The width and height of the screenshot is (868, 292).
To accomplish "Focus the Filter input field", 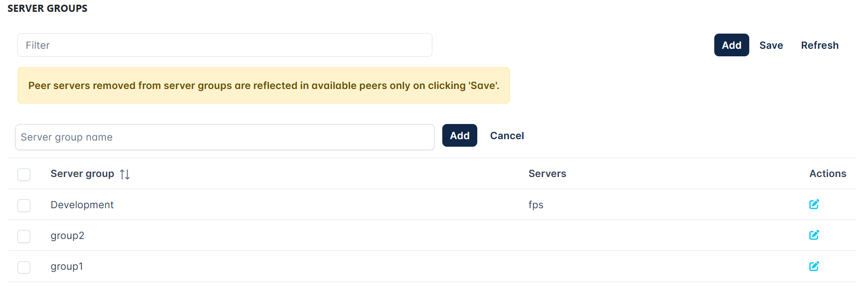I will point(225,45).
